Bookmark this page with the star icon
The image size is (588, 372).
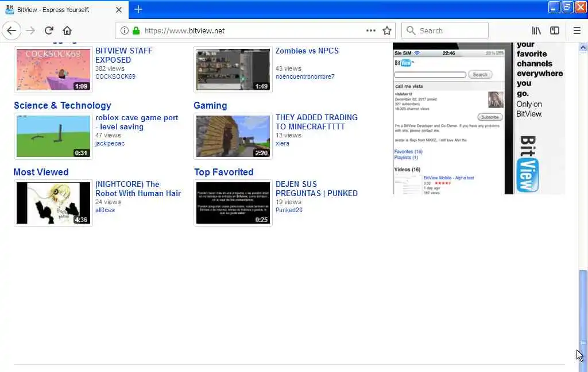pyautogui.click(x=387, y=30)
